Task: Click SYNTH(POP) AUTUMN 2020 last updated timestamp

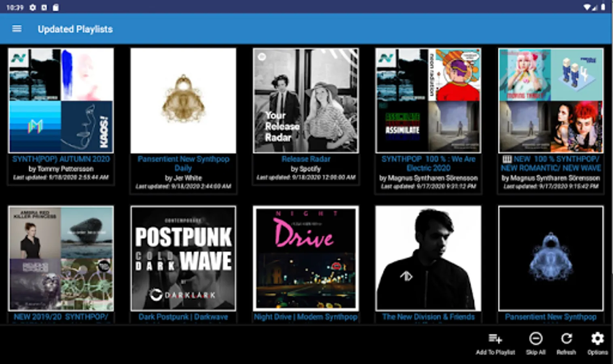Action: 61,177
